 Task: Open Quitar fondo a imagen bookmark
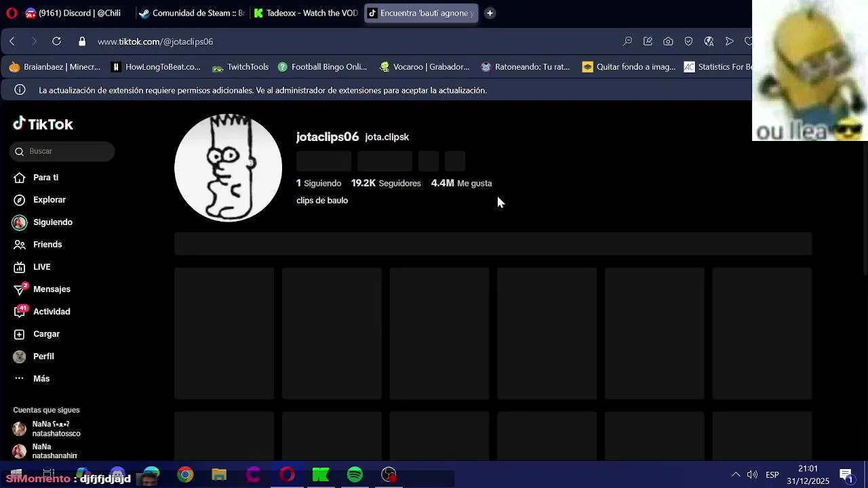[629, 67]
